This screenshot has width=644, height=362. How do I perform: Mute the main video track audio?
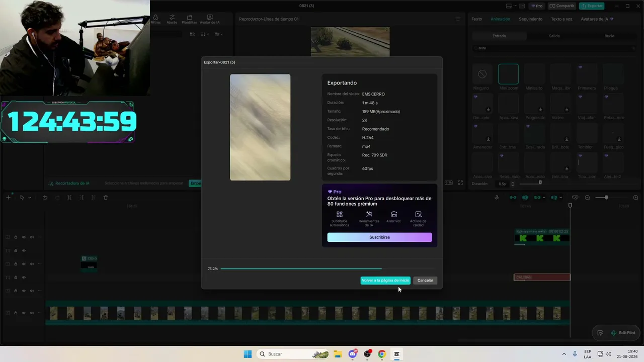point(32,313)
